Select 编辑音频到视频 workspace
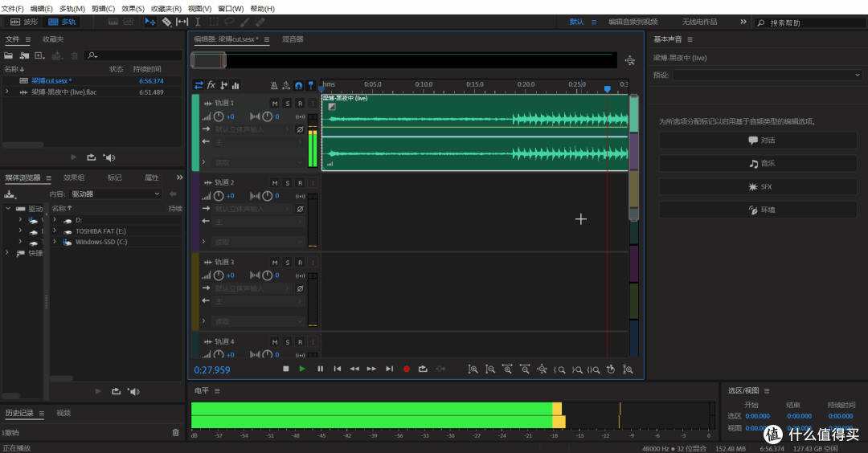The width and height of the screenshot is (868, 453). point(633,22)
